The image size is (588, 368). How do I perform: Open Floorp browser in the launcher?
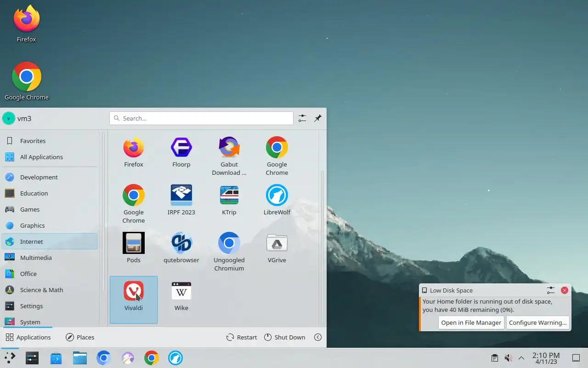[181, 152]
